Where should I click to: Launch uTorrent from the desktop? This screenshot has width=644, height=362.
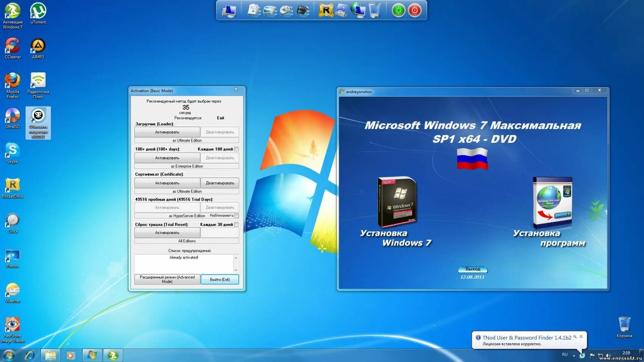(x=38, y=13)
